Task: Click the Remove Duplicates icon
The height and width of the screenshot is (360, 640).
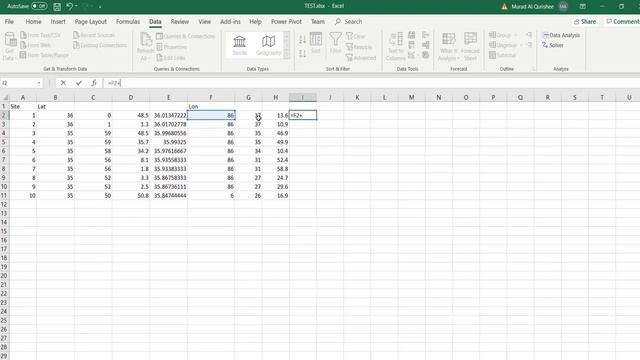Action: click(x=411, y=45)
